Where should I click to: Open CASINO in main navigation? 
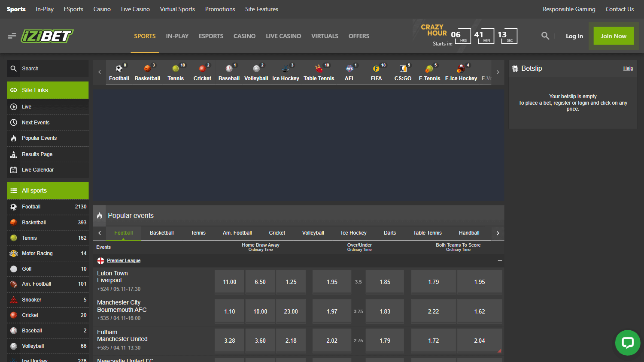point(244,36)
